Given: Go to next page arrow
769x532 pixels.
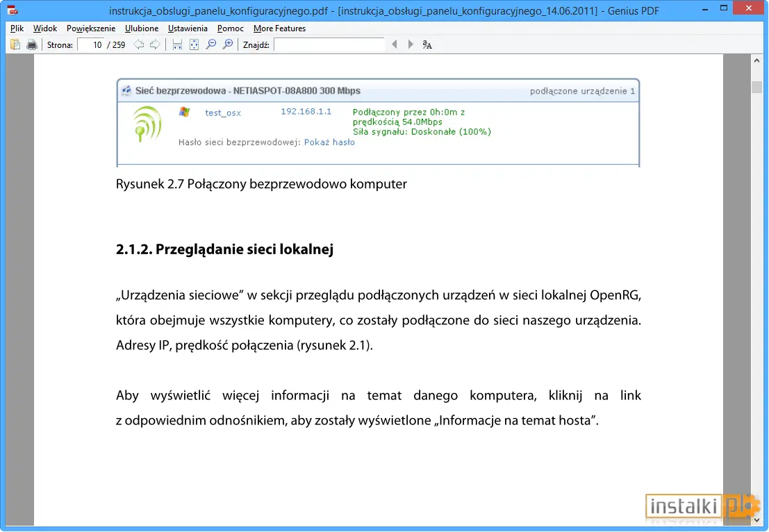Looking at the screenshot, I should coord(155,44).
